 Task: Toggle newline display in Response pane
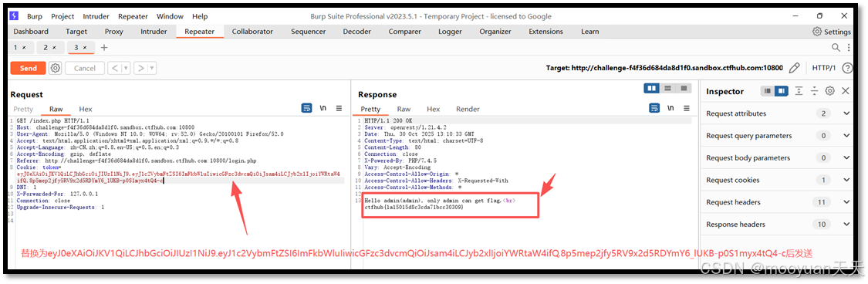[x=671, y=109]
